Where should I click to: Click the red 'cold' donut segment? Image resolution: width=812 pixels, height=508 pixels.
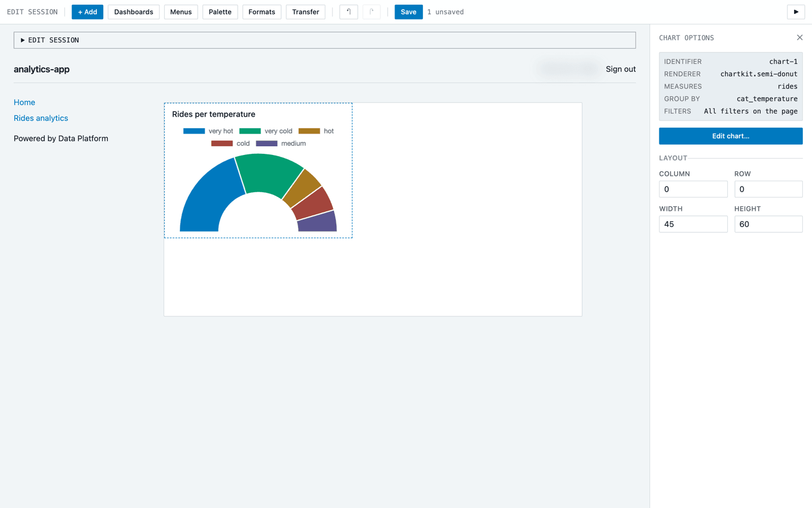click(313, 203)
